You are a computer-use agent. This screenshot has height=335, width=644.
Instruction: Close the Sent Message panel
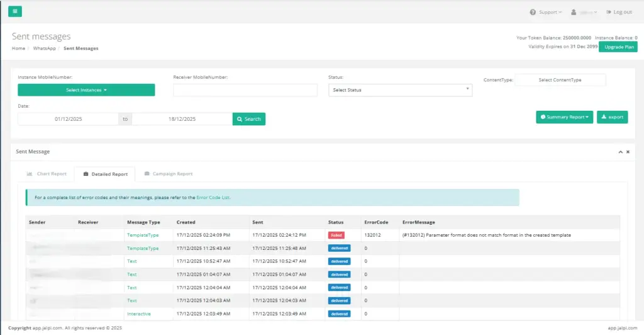pyautogui.click(x=628, y=152)
